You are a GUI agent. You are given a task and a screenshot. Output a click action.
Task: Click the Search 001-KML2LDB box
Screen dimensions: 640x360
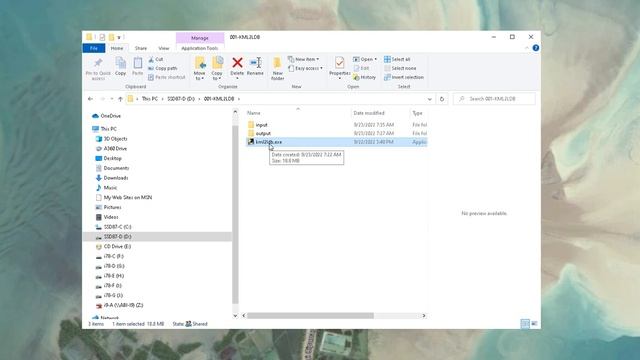494,99
